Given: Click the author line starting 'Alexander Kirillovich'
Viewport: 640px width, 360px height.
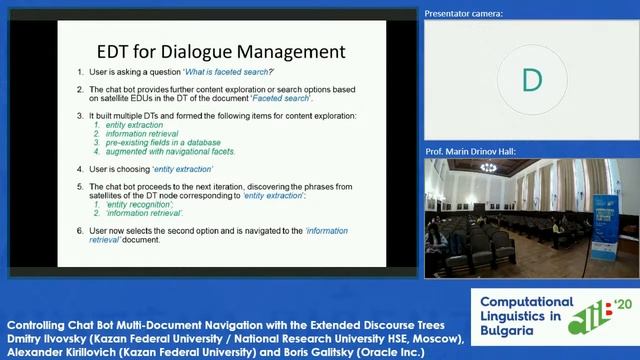Looking at the screenshot, I should pos(216,352).
